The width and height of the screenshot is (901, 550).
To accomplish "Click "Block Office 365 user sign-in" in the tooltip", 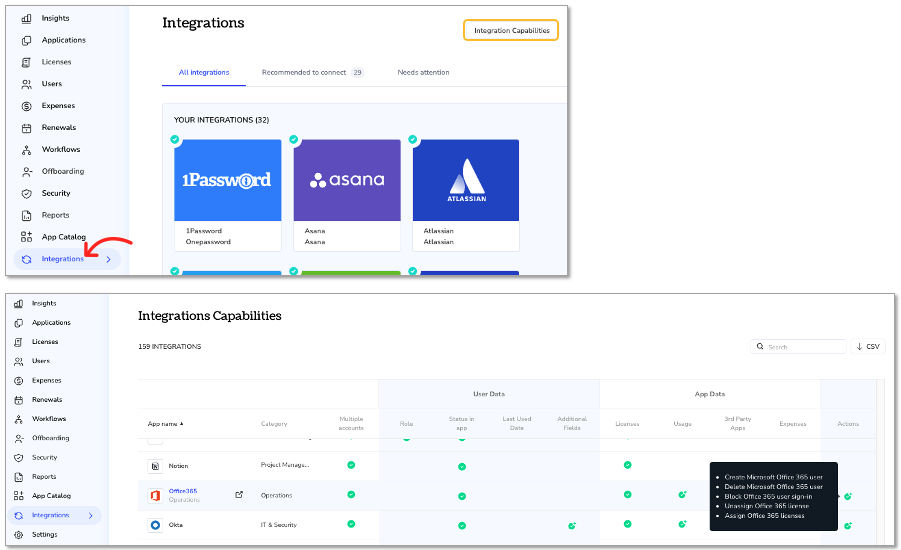I will click(x=768, y=497).
